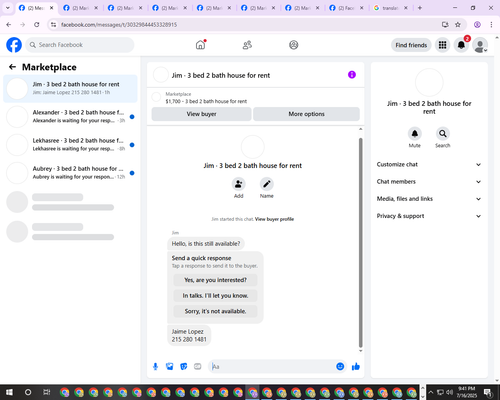Open the notifications bell icon

461,45
